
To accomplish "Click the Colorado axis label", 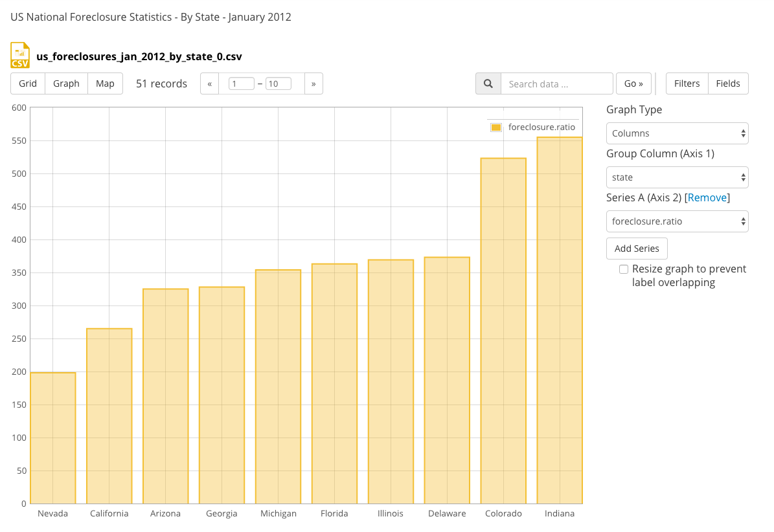I will click(x=503, y=513).
